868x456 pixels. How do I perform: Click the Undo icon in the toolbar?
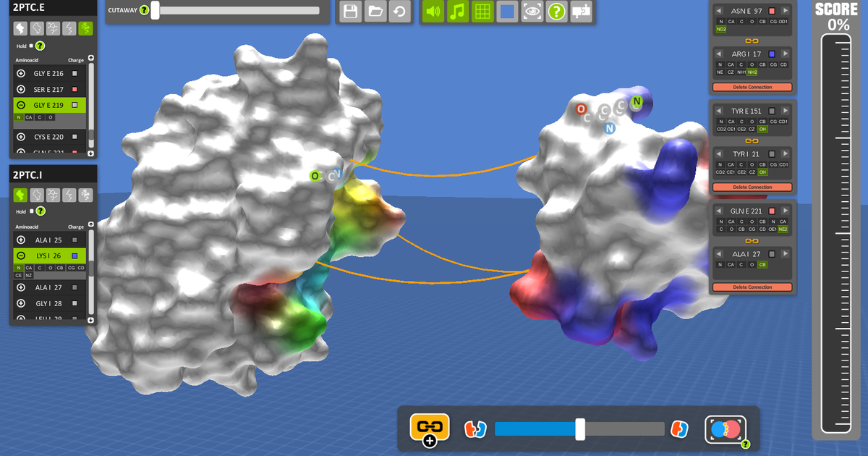pos(399,11)
